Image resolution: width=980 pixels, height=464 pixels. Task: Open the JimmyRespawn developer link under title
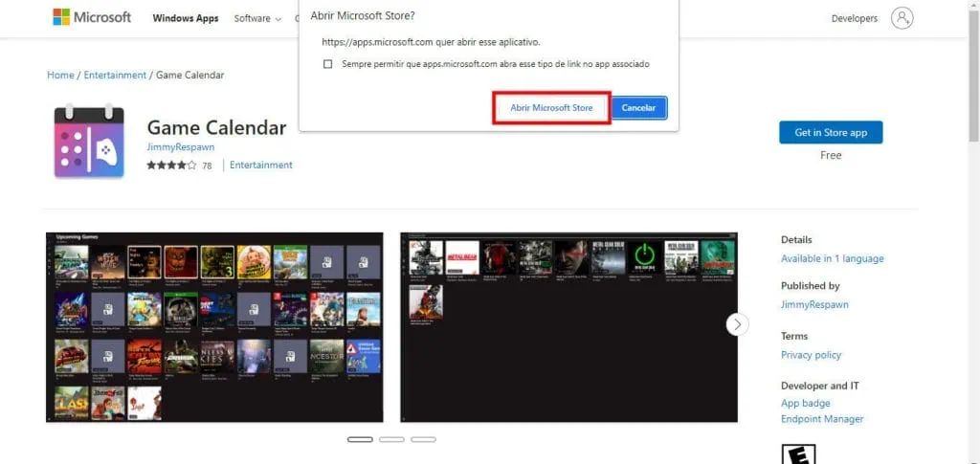tap(181, 147)
